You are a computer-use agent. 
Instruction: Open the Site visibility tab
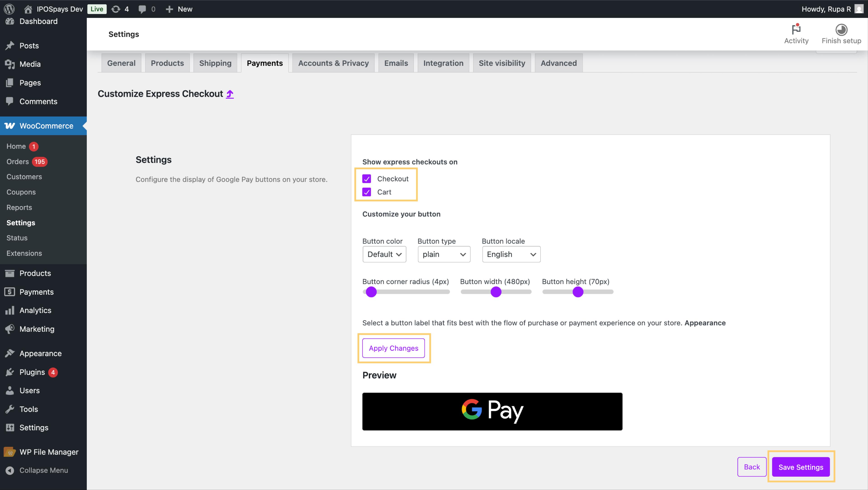click(x=502, y=63)
